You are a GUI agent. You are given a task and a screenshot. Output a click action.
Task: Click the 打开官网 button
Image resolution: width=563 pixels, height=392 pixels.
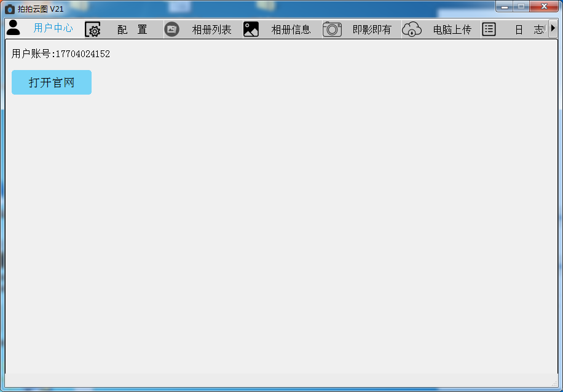(x=51, y=82)
